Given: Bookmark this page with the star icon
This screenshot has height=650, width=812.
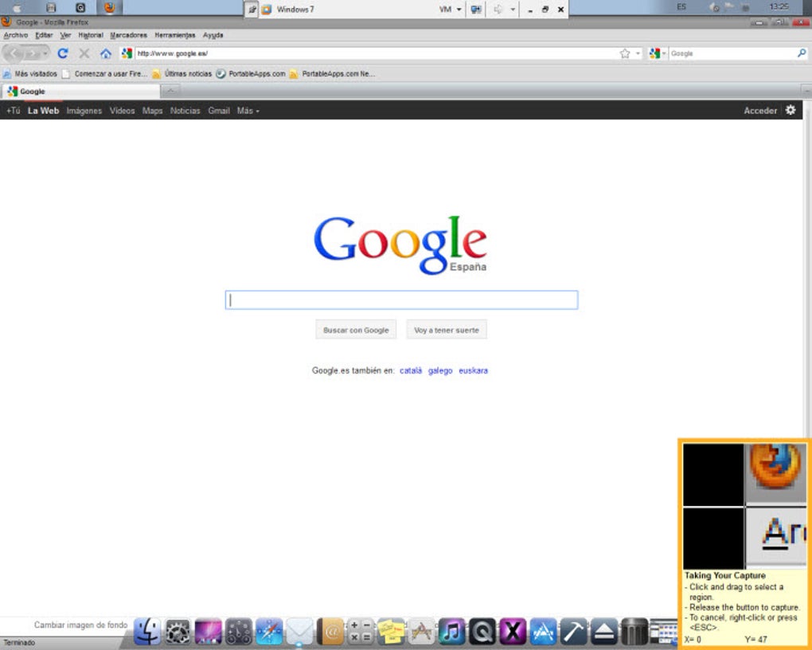Looking at the screenshot, I should pyautogui.click(x=625, y=53).
